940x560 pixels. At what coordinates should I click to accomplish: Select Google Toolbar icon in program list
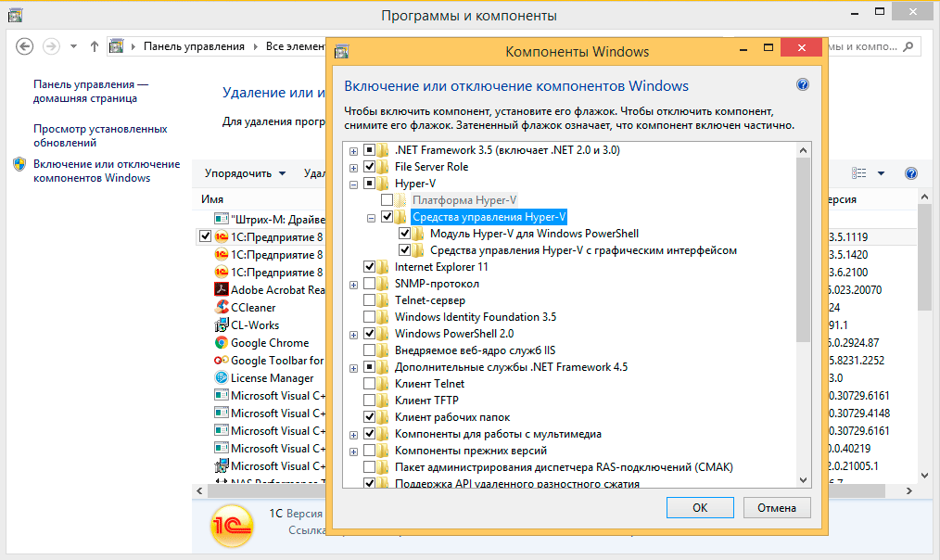coord(222,360)
